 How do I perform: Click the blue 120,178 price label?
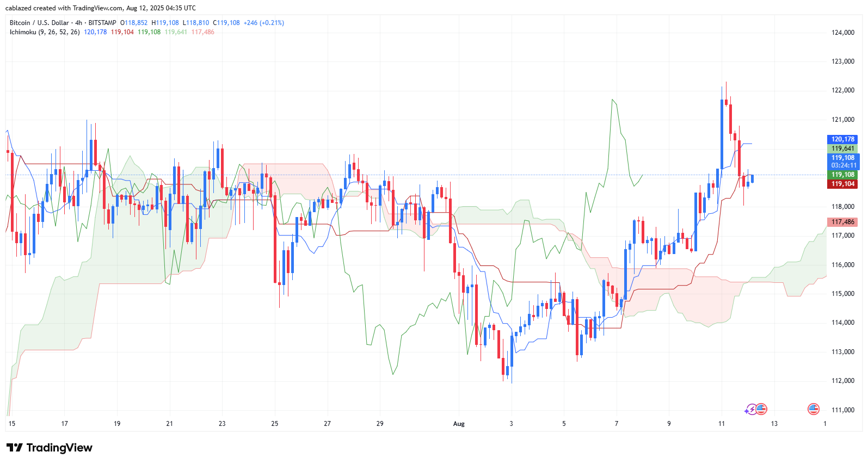coord(842,139)
